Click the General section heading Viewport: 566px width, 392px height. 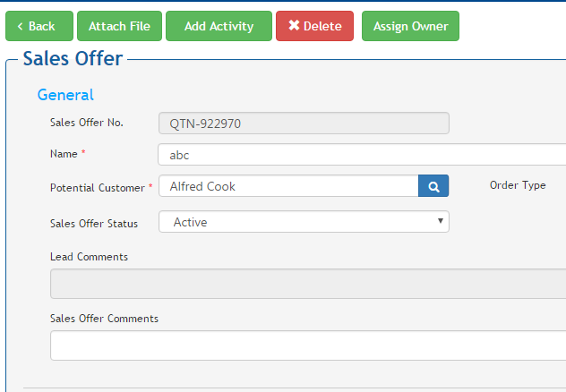(x=65, y=95)
